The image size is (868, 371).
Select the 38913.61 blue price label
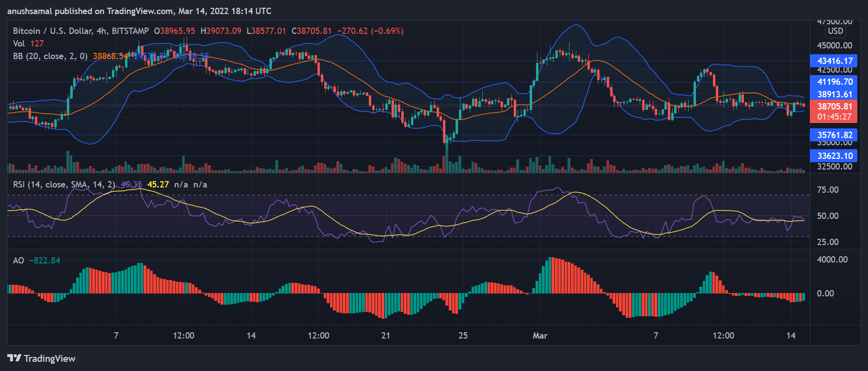pyautogui.click(x=835, y=94)
